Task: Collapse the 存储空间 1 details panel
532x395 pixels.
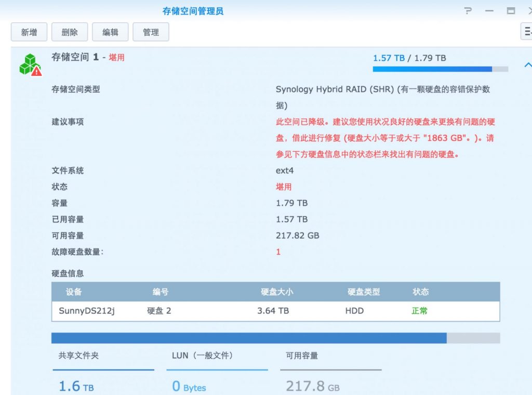Action: click(x=528, y=65)
